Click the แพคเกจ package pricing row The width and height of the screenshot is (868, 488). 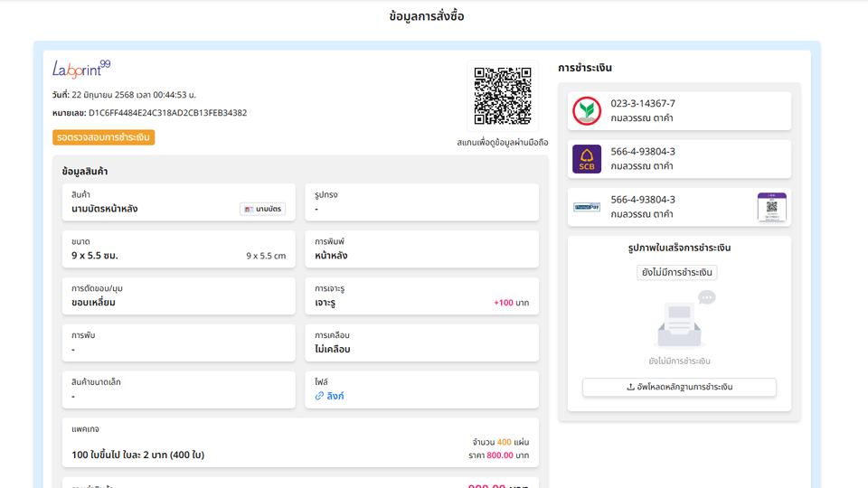click(300, 442)
